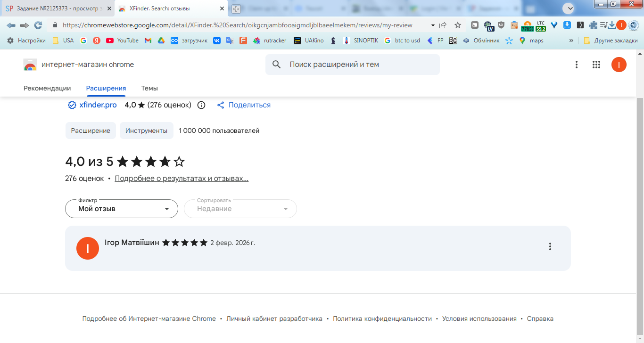Image resolution: width=644 pixels, height=343 pixels.
Task: Open the review's three-dot menu
Action: 550,246
